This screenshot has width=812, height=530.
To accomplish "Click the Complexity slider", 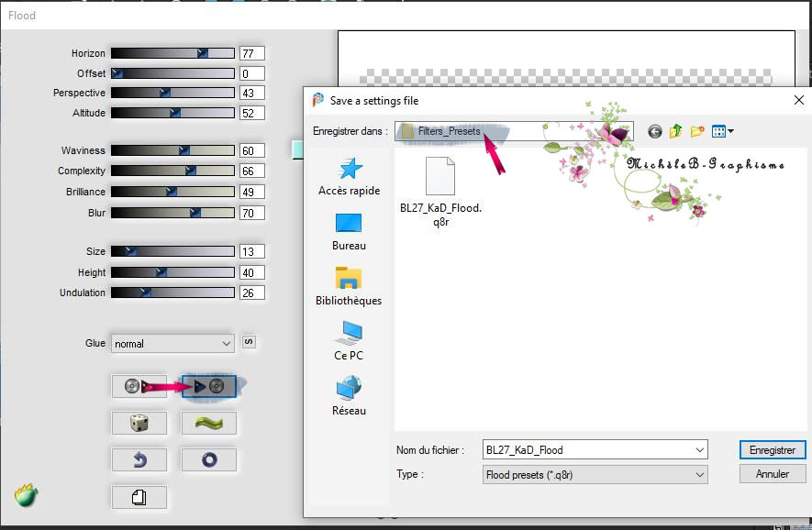I will [x=172, y=171].
